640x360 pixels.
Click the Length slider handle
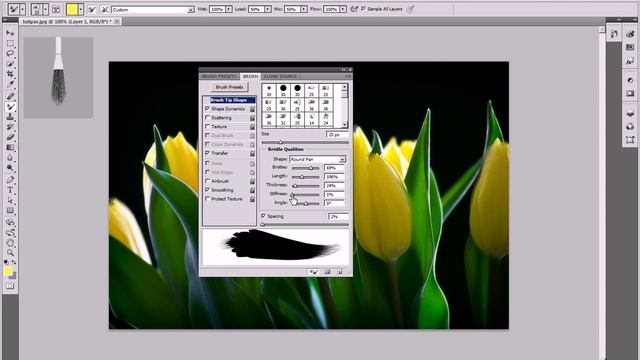(302, 177)
